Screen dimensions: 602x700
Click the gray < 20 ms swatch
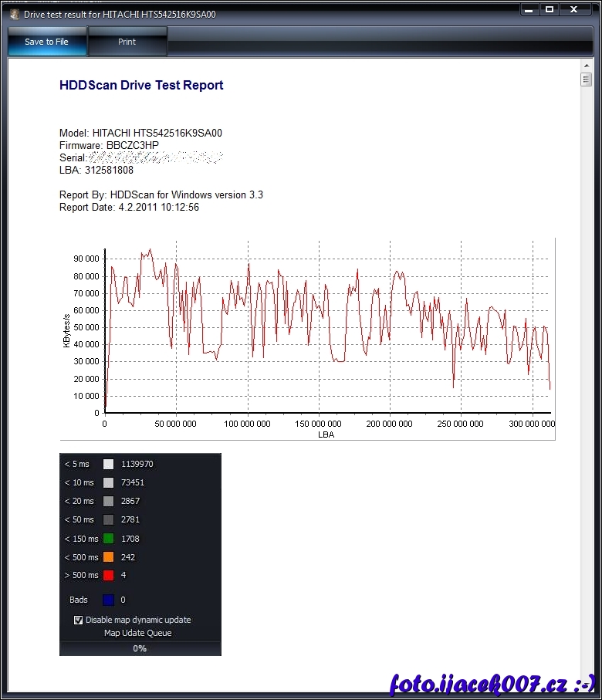point(109,502)
